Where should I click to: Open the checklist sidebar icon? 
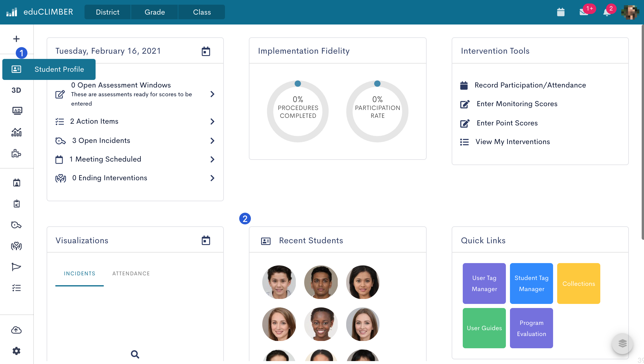tap(16, 288)
